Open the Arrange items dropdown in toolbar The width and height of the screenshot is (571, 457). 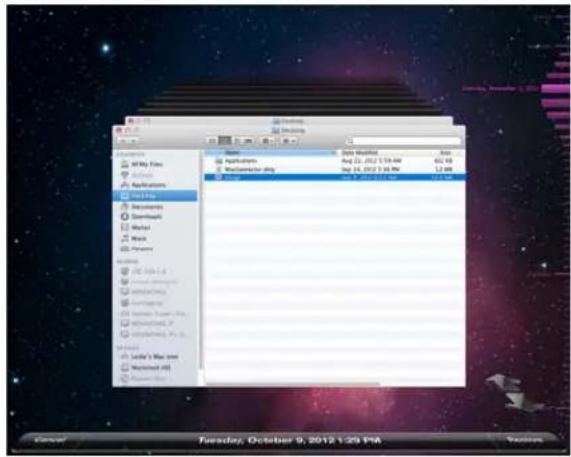tap(268, 141)
